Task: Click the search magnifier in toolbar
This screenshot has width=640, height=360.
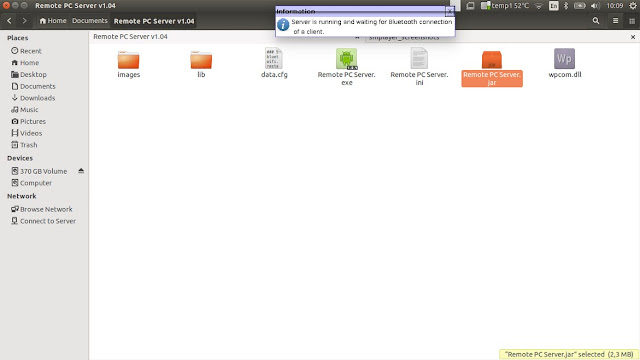Action: click(596, 21)
